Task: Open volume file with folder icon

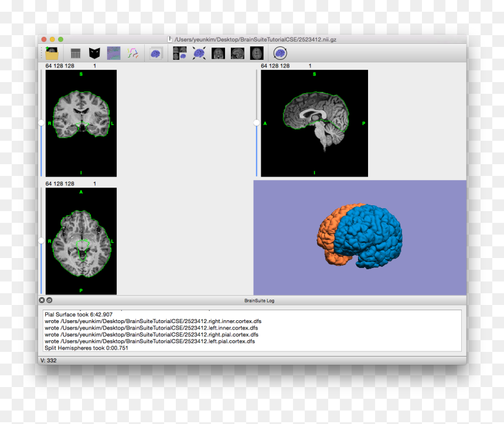Action: coord(52,53)
